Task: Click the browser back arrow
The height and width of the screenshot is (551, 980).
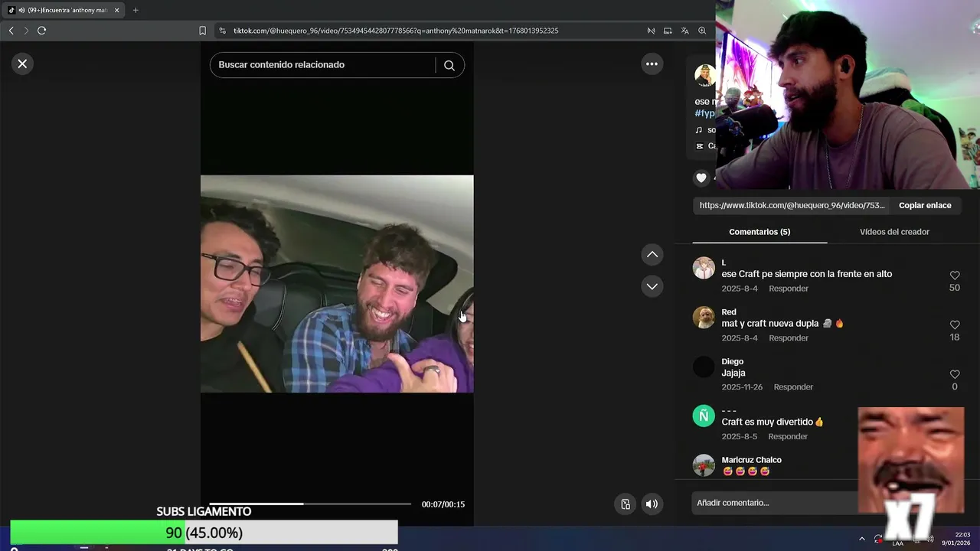Action: tap(11, 31)
